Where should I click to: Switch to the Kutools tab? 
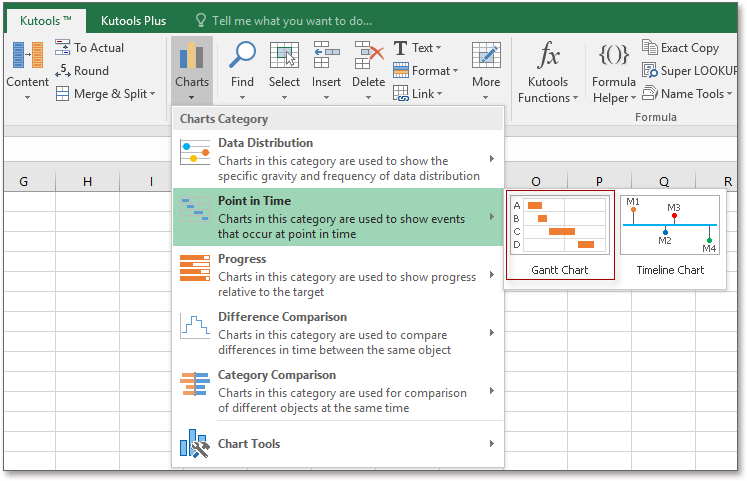46,20
